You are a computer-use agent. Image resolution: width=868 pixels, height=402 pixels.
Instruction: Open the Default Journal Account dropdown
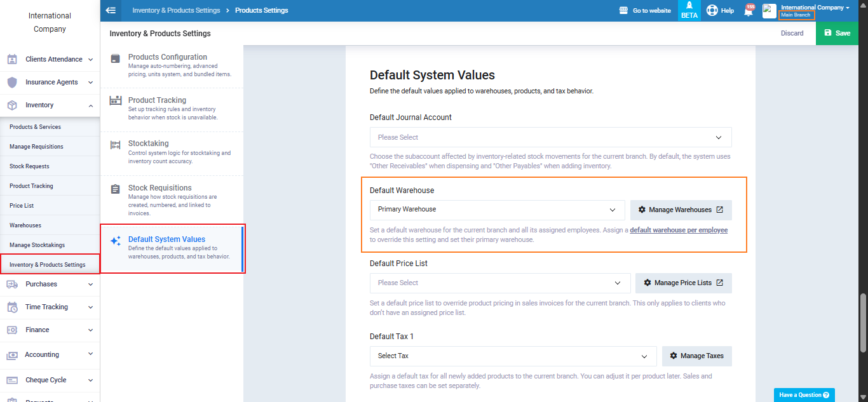point(550,137)
